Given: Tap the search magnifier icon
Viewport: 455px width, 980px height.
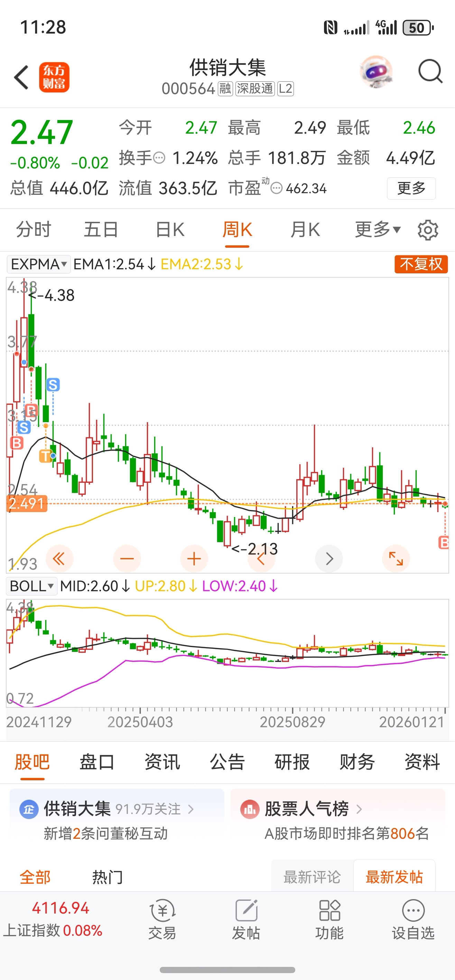Looking at the screenshot, I should [x=430, y=71].
